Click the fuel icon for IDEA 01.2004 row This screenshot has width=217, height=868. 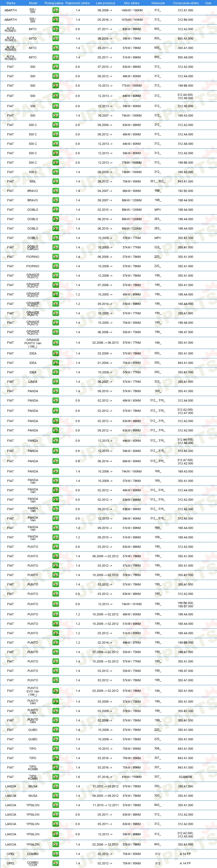56,363
